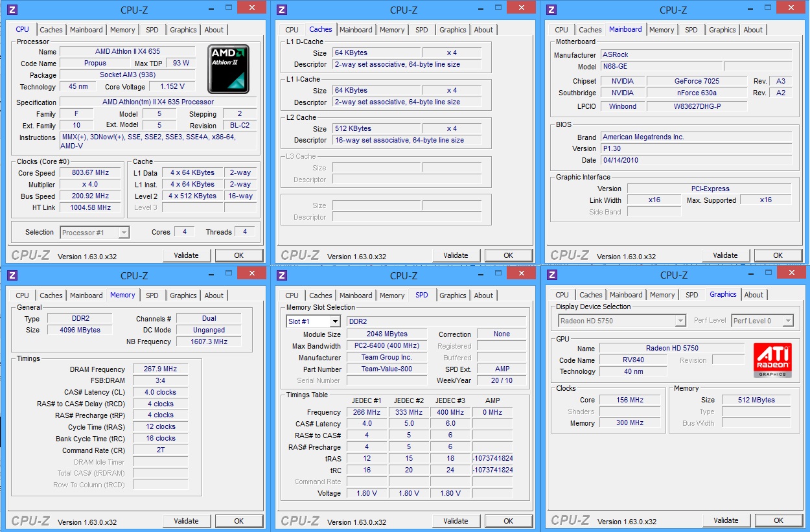
Task: Click the Chipset value GeForce 7025
Action: 697,82
